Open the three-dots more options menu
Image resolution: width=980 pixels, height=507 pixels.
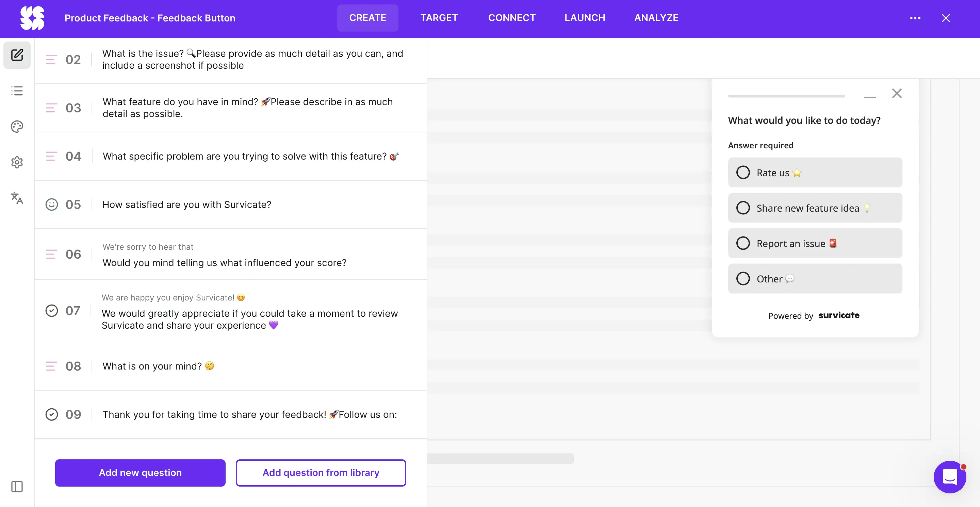tap(915, 18)
